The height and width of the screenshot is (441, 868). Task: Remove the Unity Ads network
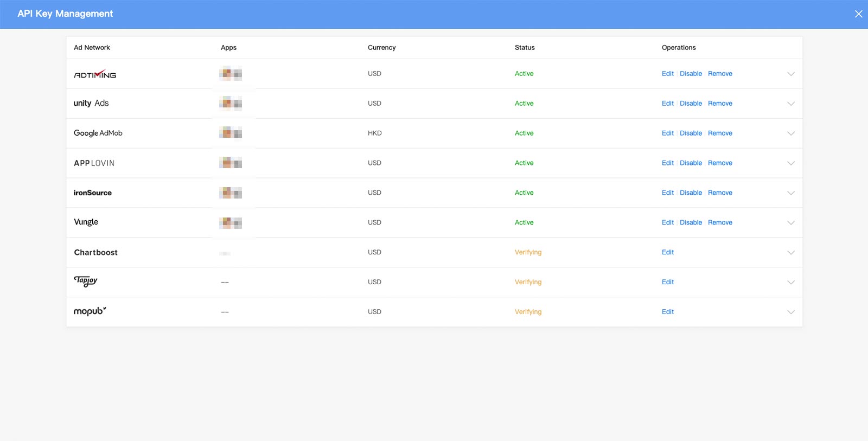[720, 104]
